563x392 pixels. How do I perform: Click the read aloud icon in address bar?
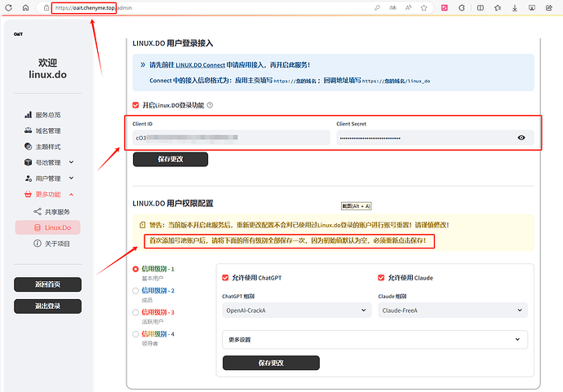[x=408, y=7]
